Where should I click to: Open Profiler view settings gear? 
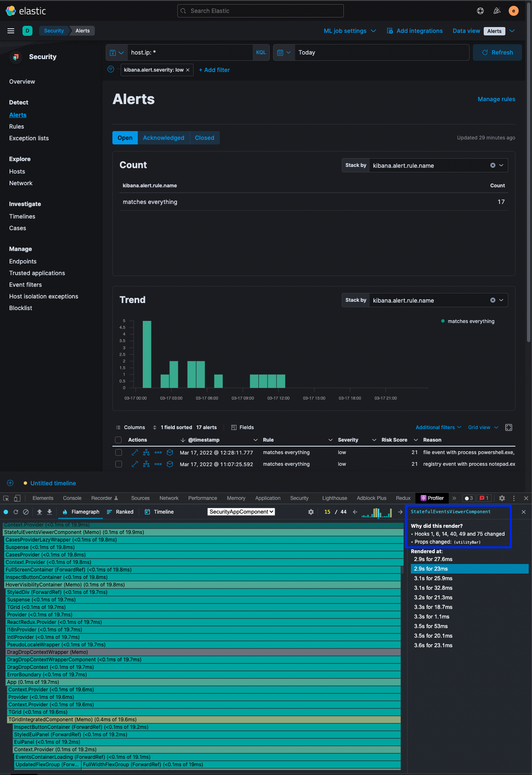(x=311, y=512)
